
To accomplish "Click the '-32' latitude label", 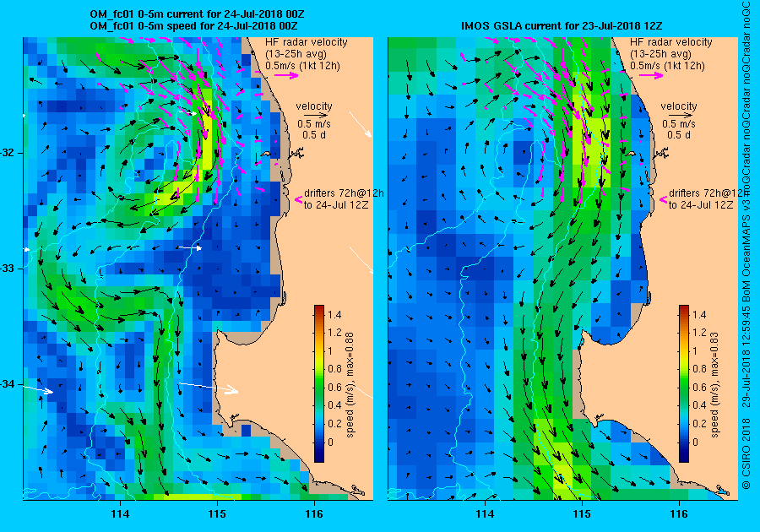I will (x=8, y=153).
